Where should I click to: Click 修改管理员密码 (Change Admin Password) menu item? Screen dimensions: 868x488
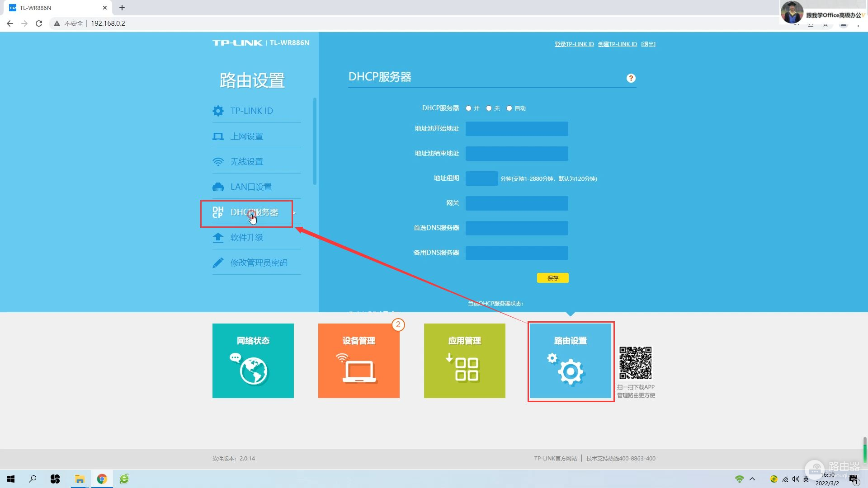click(259, 262)
